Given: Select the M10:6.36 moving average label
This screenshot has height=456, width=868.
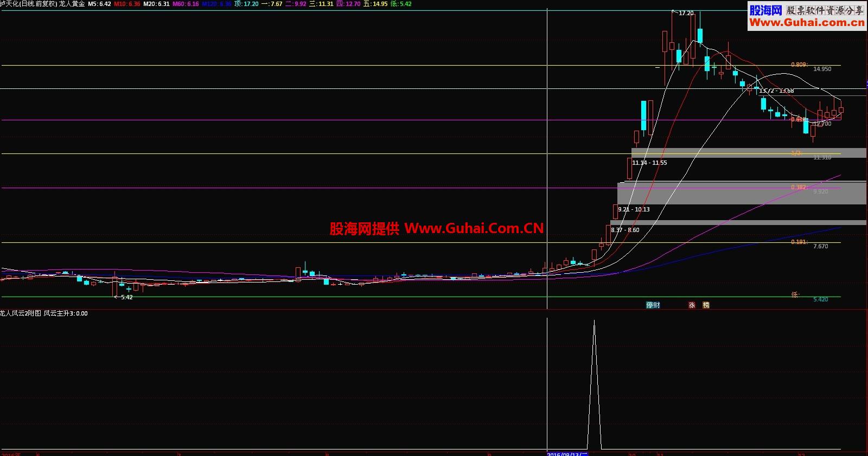Looking at the screenshot, I should 127,4.
